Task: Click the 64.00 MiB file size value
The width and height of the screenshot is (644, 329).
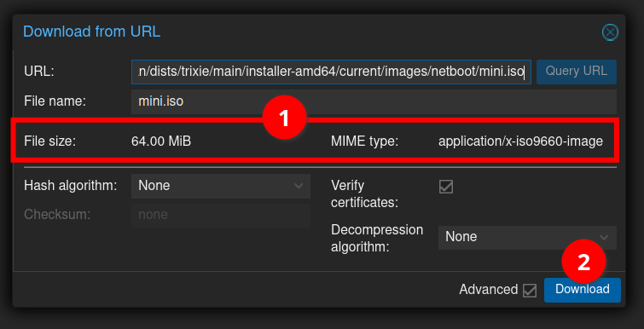Action: coord(161,141)
